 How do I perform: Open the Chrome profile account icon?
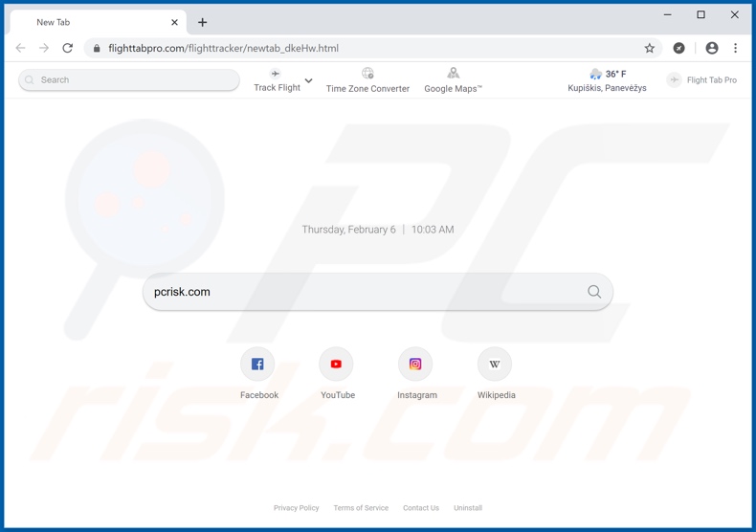click(712, 48)
